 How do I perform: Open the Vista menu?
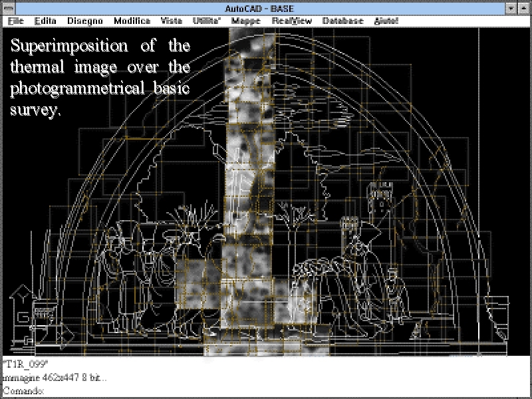click(x=172, y=21)
